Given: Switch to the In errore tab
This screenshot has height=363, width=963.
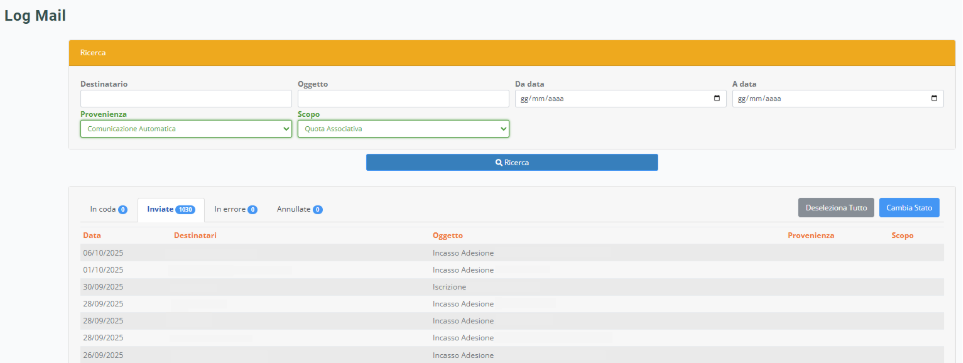Looking at the screenshot, I should click(x=236, y=209).
